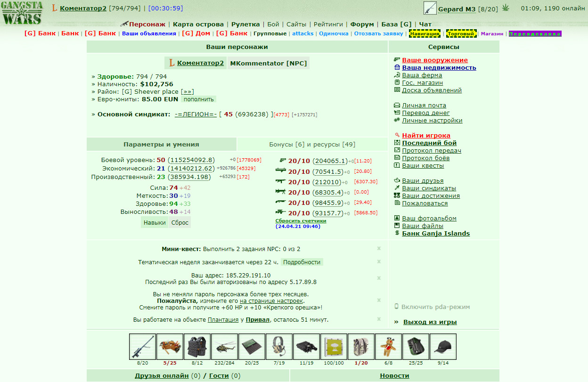Viewport: 588px width, 382px height.
Task: Open Протокол передач log
Action: tap(432, 150)
